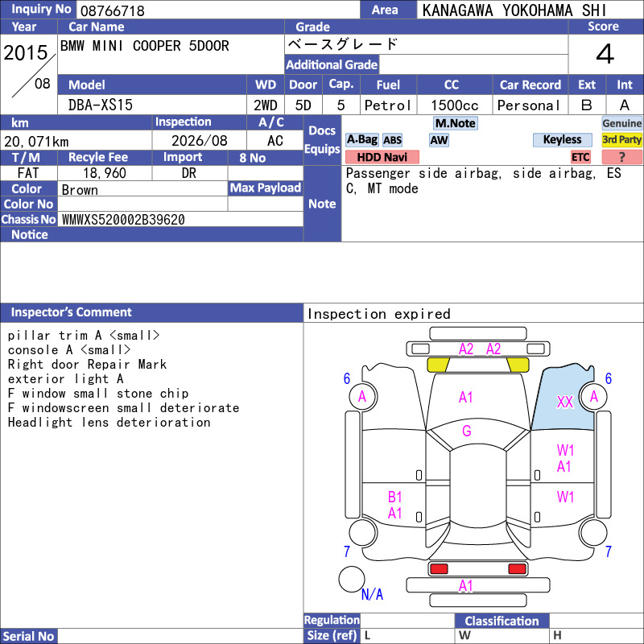Click the AW equipment badge
Screen dimensions: 644x644
pos(439,140)
